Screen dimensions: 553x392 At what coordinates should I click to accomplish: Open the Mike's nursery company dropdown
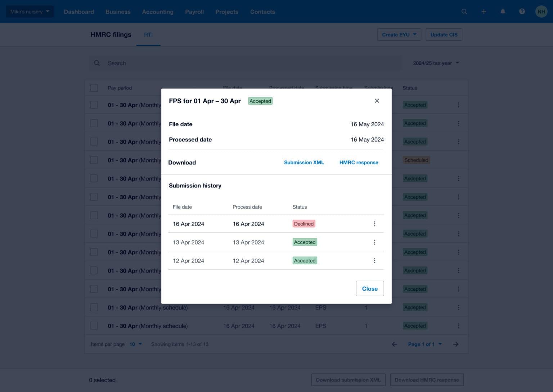pos(30,11)
